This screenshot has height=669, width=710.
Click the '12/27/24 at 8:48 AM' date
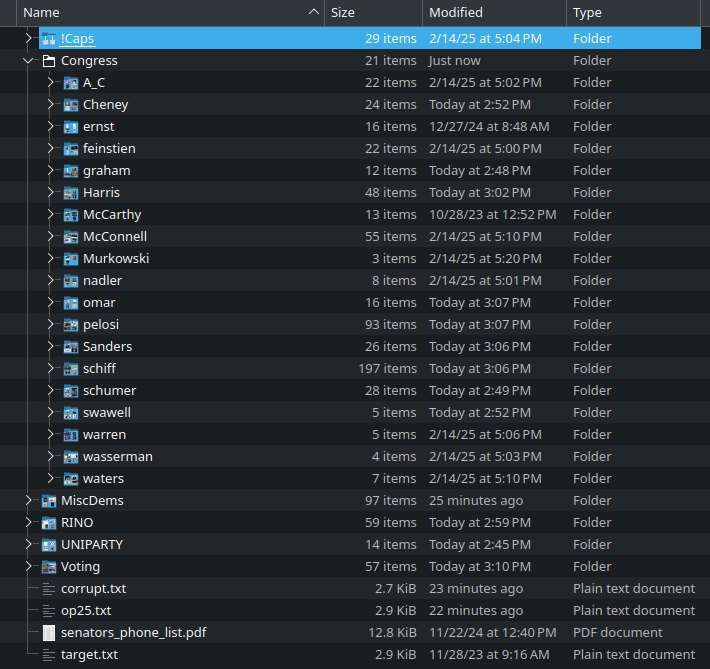pos(489,127)
